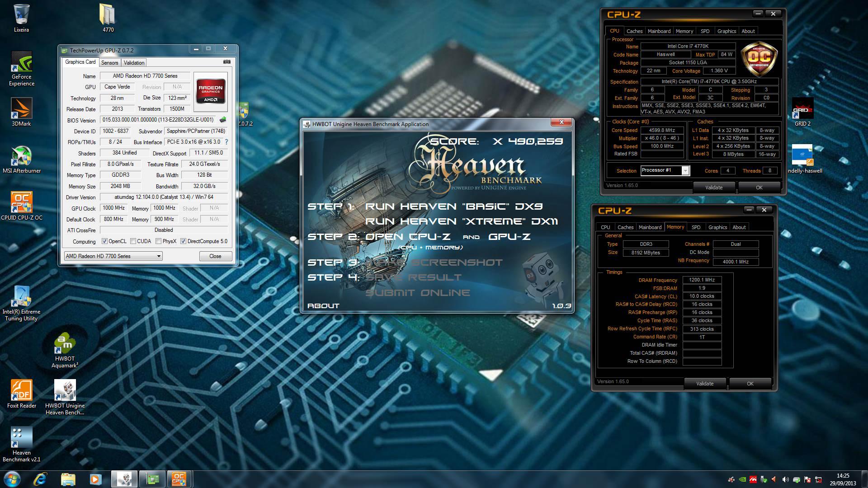Screen dimensions: 868x488
Task: Click the taskbar clock showing 14:25
Action: click(843, 479)
